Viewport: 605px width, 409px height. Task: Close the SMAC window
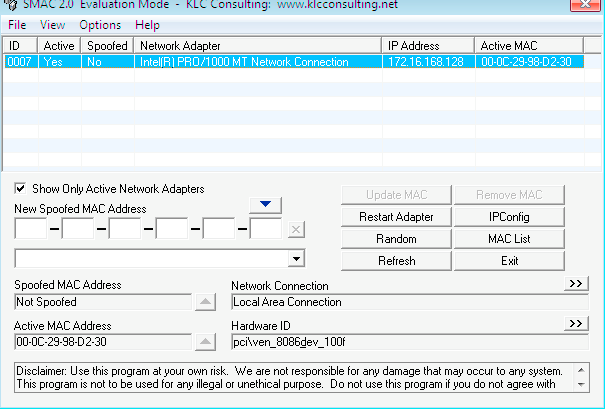[x=586, y=5]
